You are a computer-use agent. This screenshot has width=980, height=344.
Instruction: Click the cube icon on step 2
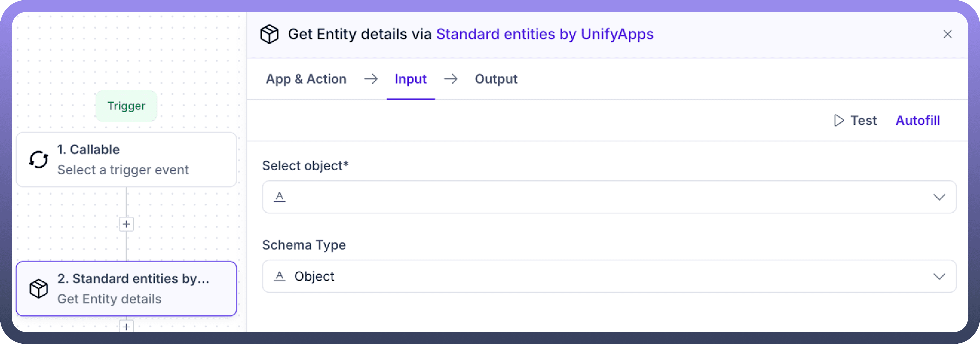(39, 289)
